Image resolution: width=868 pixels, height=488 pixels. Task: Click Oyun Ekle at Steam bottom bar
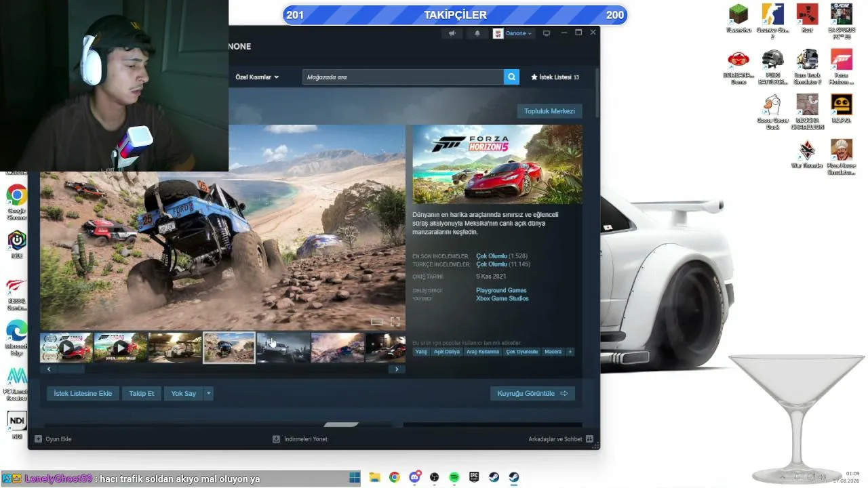(x=53, y=439)
